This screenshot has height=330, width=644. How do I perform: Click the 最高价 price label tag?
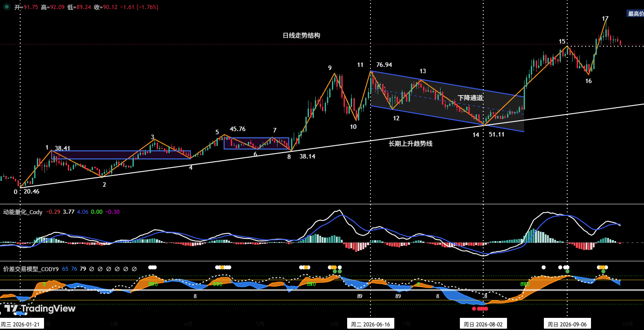click(635, 13)
